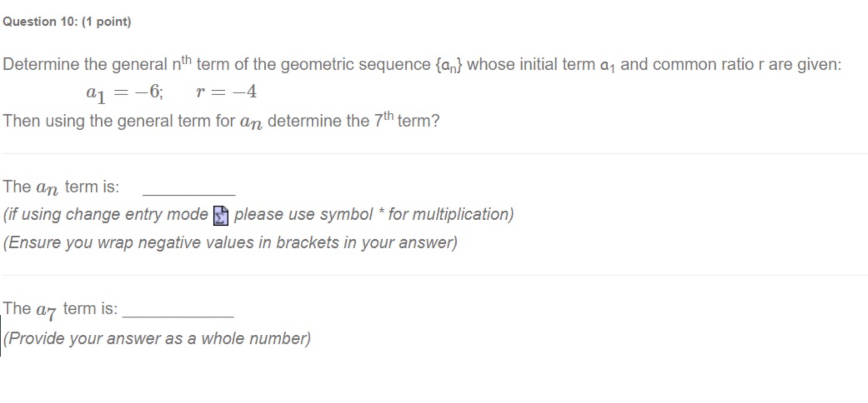Viewport: 868px width, 403px height.
Task: Click the '7th term?' text
Action: [x=407, y=120]
